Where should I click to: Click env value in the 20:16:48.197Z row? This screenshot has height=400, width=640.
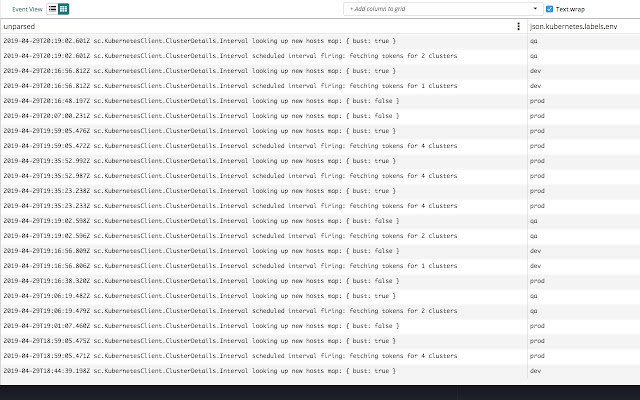point(537,101)
